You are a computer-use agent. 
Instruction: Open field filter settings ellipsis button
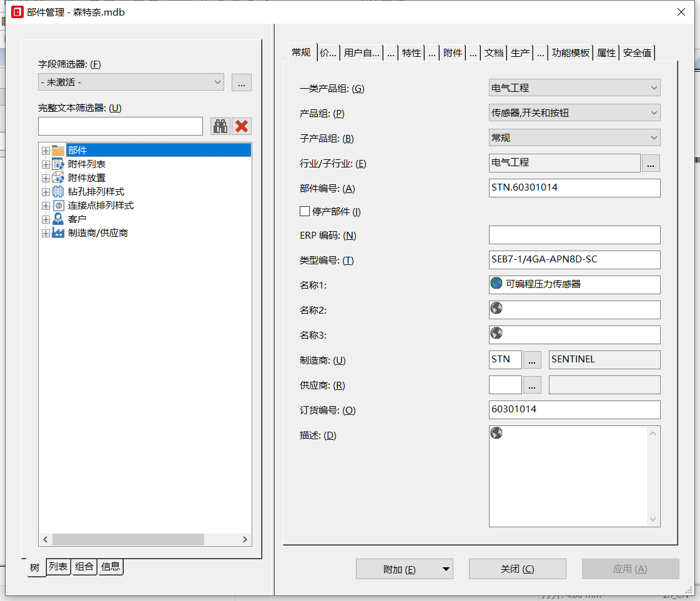(242, 82)
